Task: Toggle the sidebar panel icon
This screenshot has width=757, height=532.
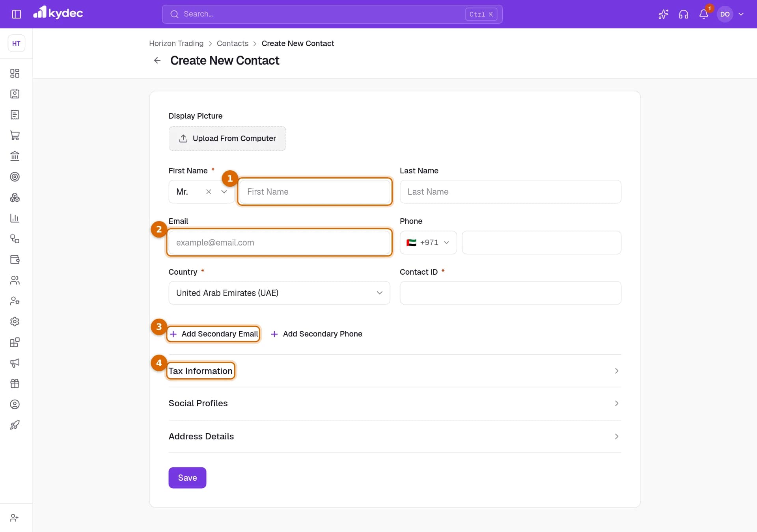Action: (x=16, y=14)
